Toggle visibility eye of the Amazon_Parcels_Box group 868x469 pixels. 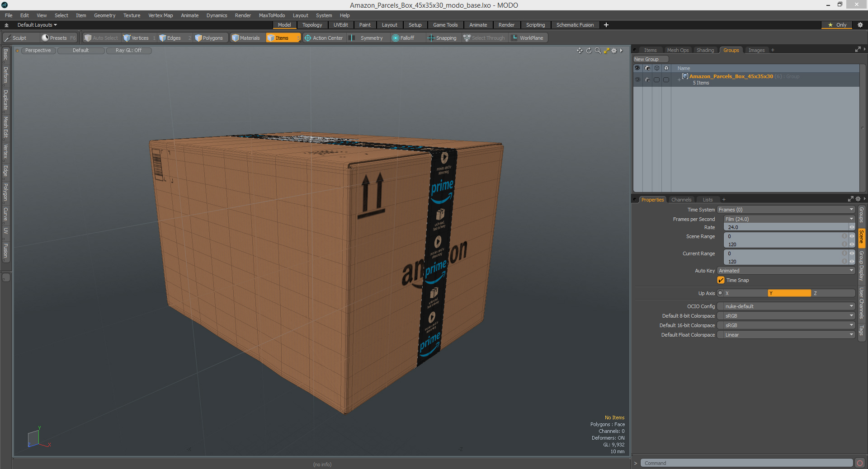[637, 80]
